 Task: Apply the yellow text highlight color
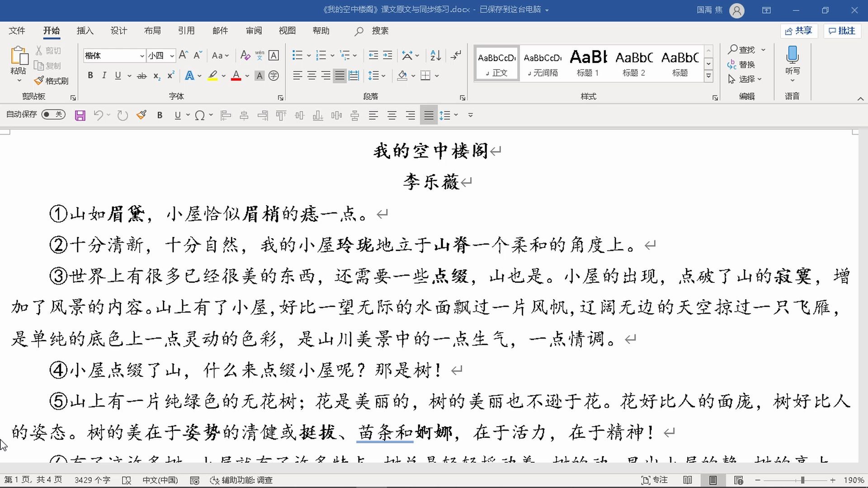[x=212, y=75]
